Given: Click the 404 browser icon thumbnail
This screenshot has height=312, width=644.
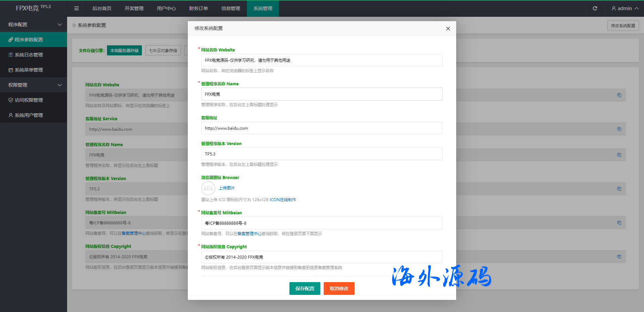Looking at the screenshot, I should pyautogui.click(x=208, y=188).
